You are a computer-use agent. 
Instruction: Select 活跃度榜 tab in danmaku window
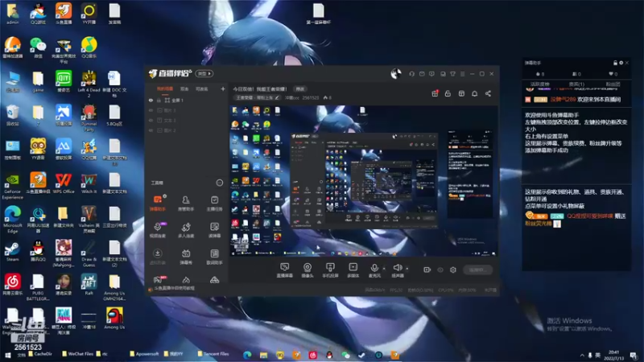pyautogui.click(x=540, y=84)
